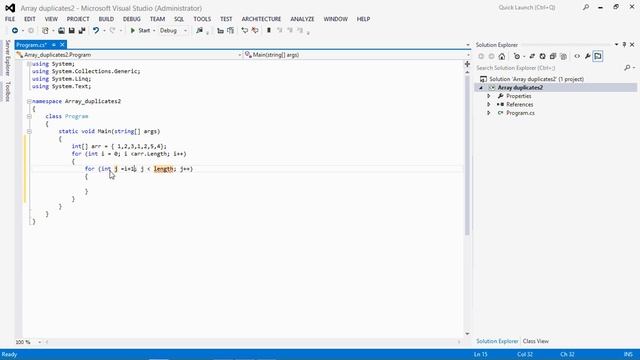Screen dimensions: 640x360
Task: Click the New Project toolbar icon
Action: coord(45,31)
